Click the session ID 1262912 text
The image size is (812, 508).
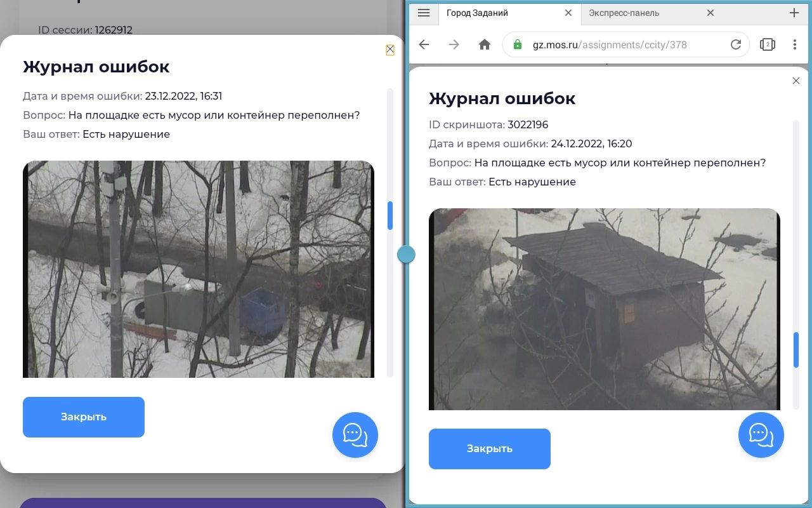pyautogui.click(x=114, y=30)
